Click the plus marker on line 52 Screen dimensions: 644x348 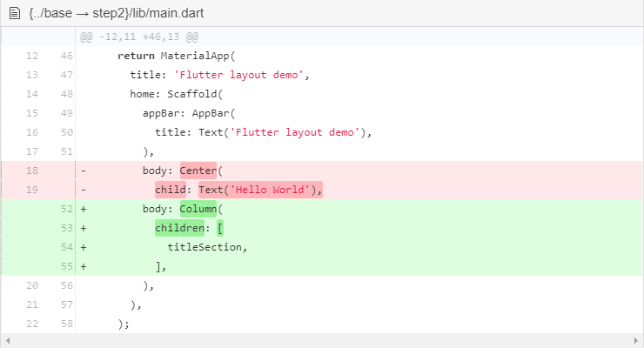click(84, 209)
